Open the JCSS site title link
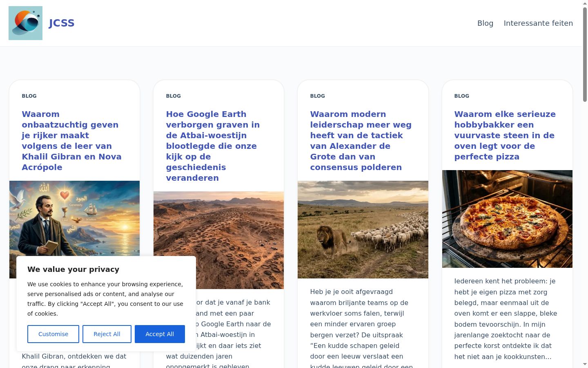This screenshot has width=588, height=368. coord(62,23)
